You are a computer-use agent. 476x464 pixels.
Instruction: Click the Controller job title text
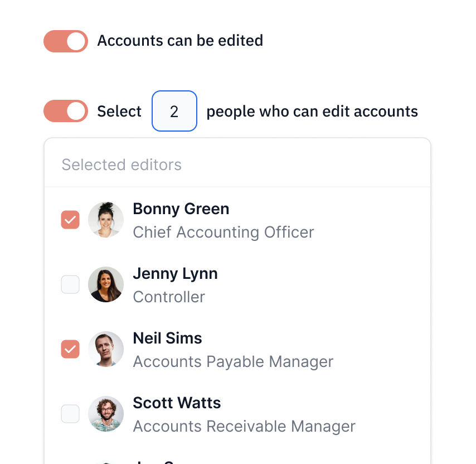[168, 297]
